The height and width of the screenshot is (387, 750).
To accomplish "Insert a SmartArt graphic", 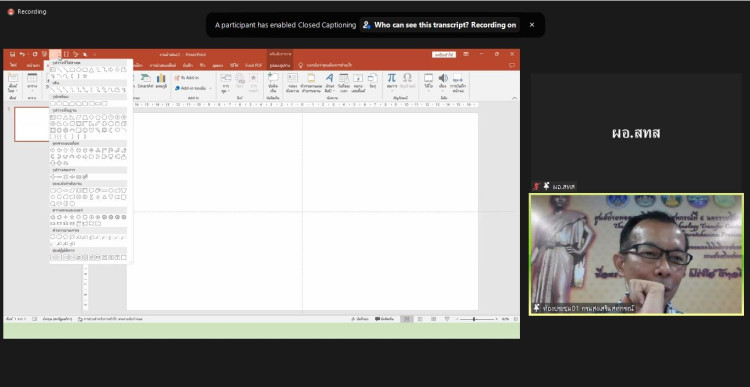I will click(145, 81).
